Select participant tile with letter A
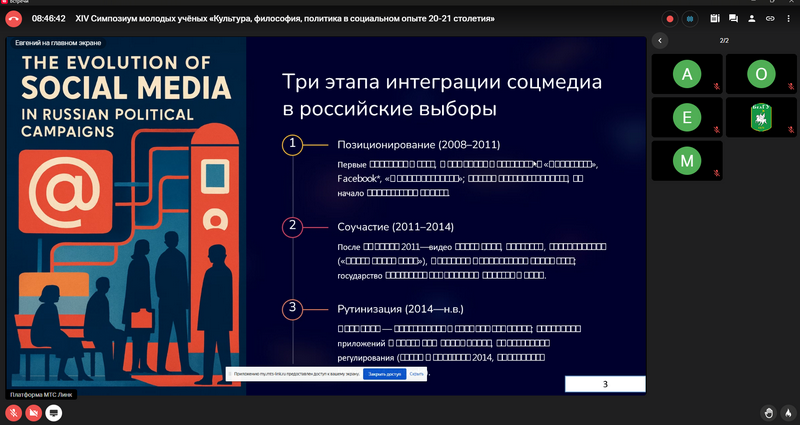800x425 pixels. [685, 74]
